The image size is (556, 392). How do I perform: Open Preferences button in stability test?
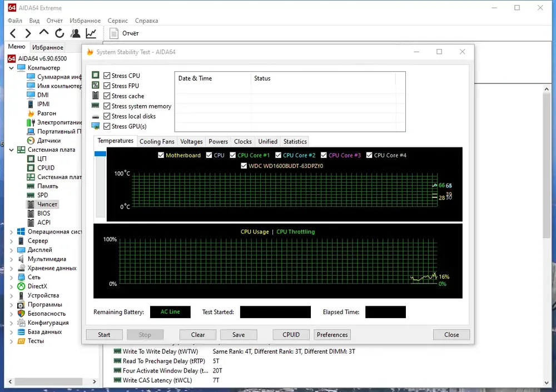[x=332, y=335]
